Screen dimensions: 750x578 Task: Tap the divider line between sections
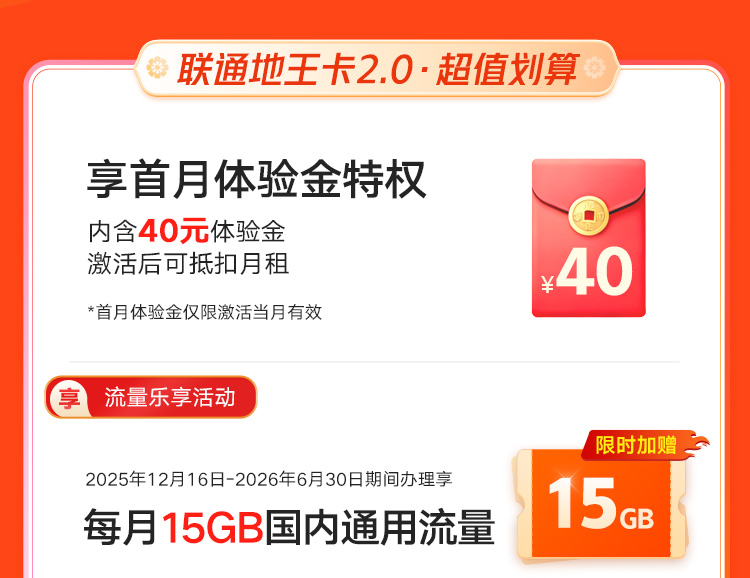374,362
